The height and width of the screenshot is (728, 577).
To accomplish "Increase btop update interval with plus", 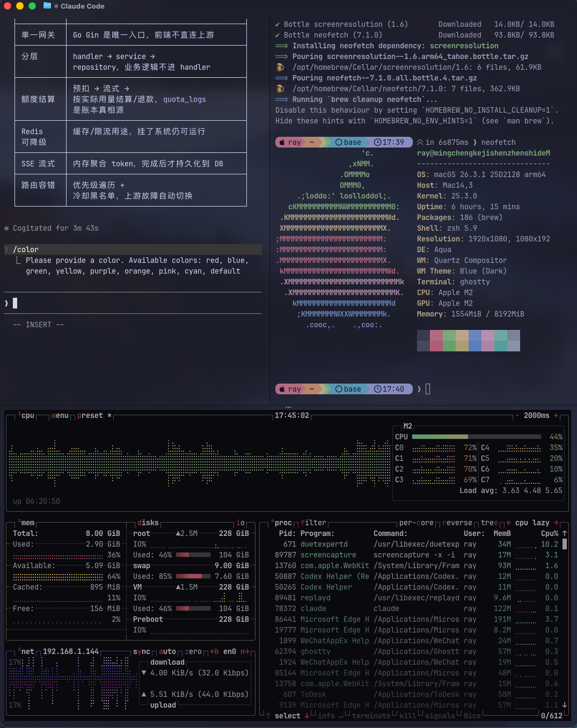I will 556,416.
